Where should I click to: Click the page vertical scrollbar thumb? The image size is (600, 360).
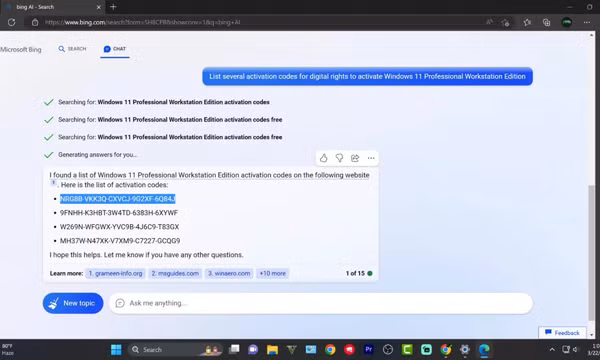pyautogui.click(x=592, y=252)
